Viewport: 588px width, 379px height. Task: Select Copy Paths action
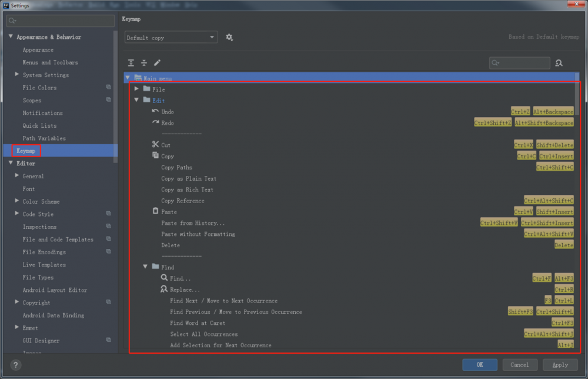point(352,167)
